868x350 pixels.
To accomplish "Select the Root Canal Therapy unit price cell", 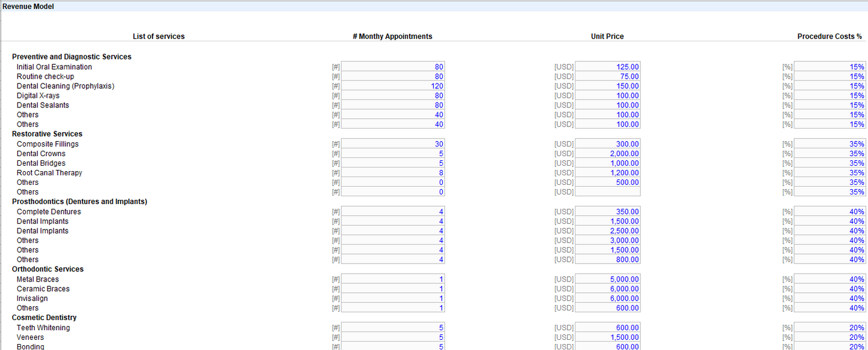I will click(607, 173).
